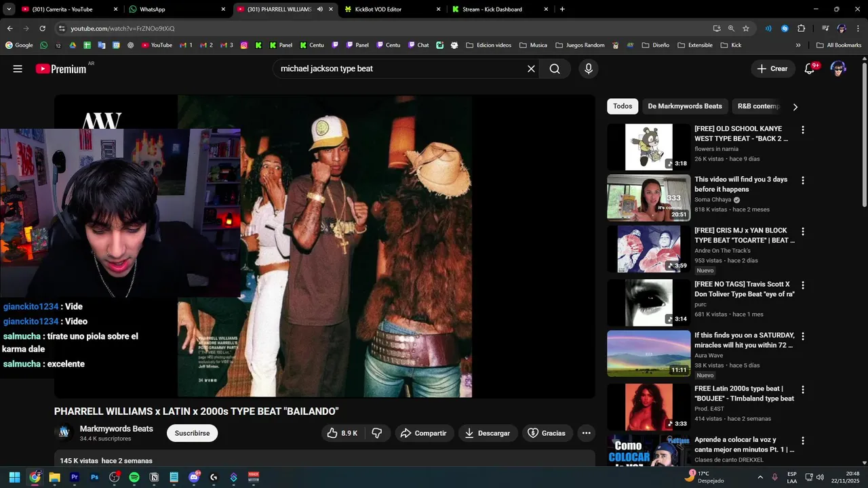Click the Gracias button
Image resolution: width=868 pixels, height=488 pixels.
pyautogui.click(x=547, y=433)
